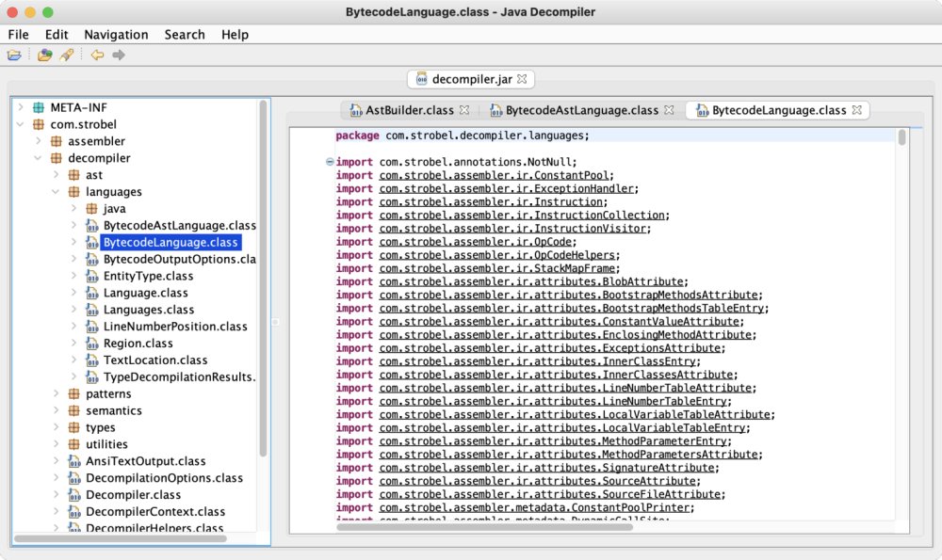Screen dimensions: 942x560
Task: Click the META-INF package icon
Action: [39, 107]
